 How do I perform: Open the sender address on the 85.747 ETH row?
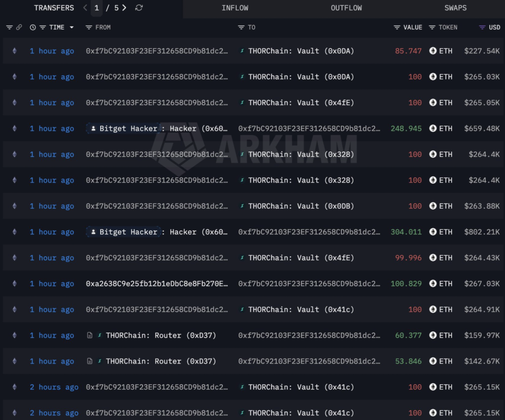pos(157,51)
